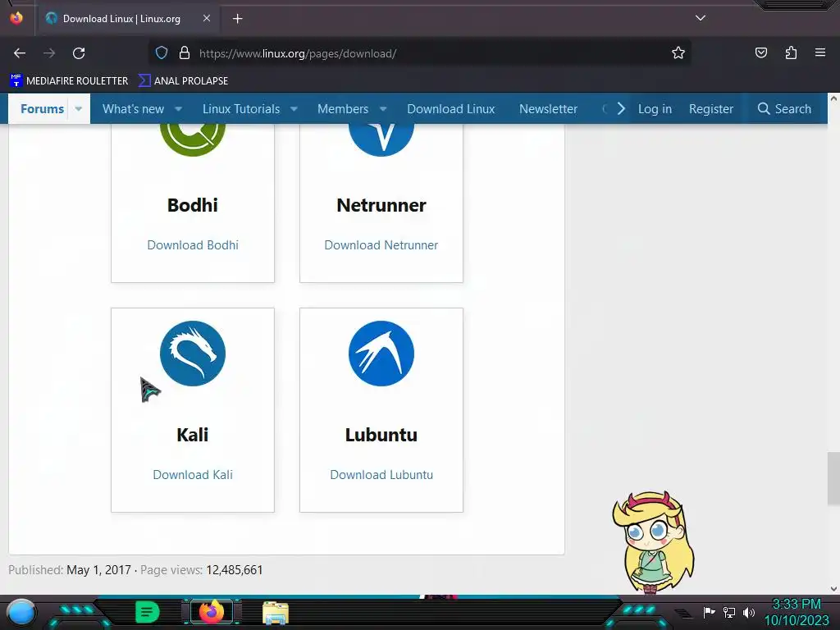
Task: Open the volume speaker tray icon
Action: coord(749,612)
